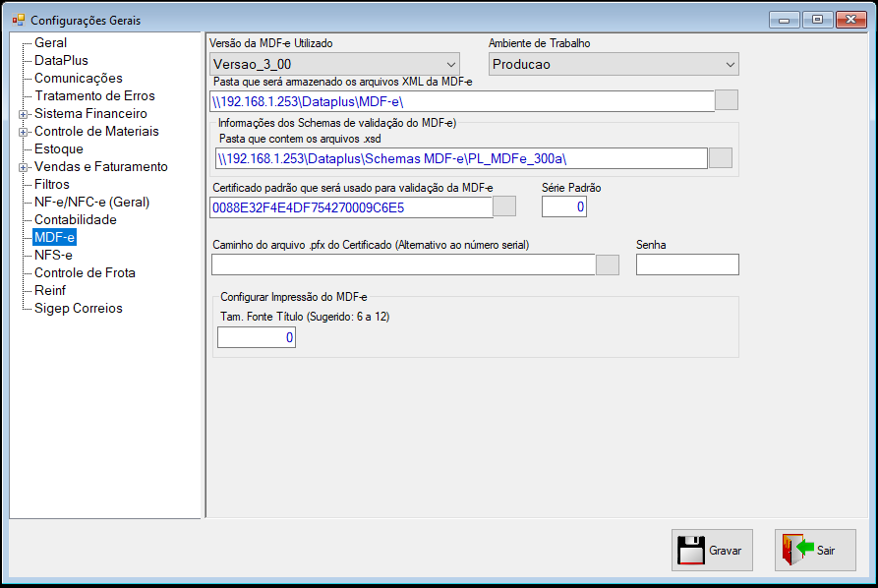Expand the Controle de Materiais node
This screenshot has height=588, width=878.
23,132
